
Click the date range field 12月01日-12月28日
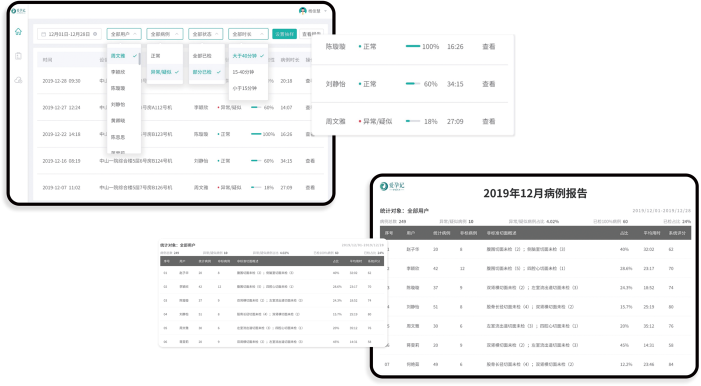[x=69, y=34]
